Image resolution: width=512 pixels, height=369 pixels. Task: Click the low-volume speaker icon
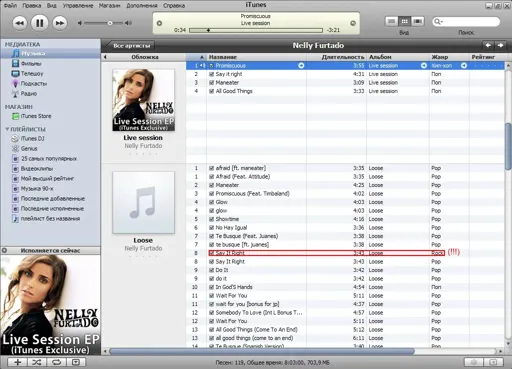pos(80,23)
